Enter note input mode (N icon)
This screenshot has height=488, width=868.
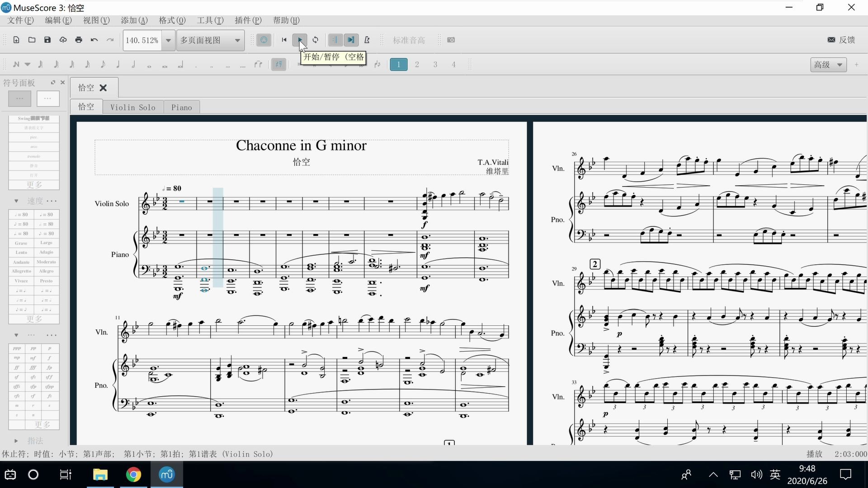point(16,65)
